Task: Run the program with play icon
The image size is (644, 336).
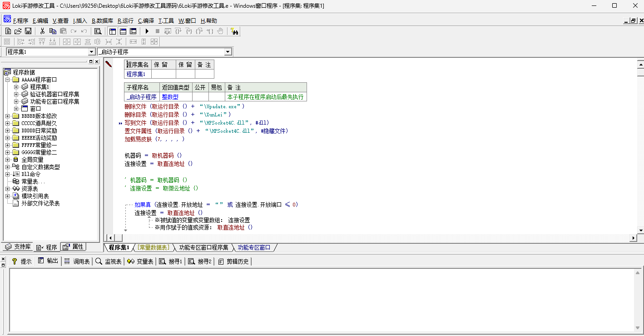Action: (147, 31)
